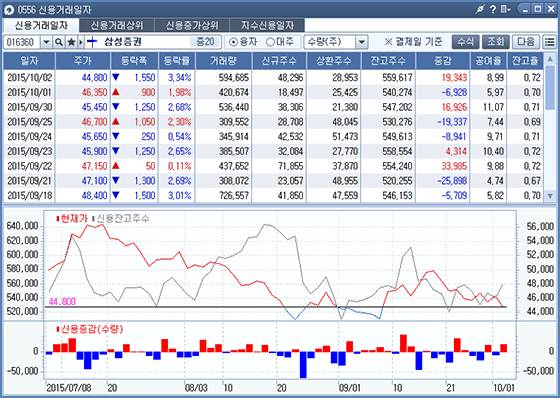Click the blue cross icon before 삼성증권
This screenshot has width=560, height=398.
[x=92, y=42]
